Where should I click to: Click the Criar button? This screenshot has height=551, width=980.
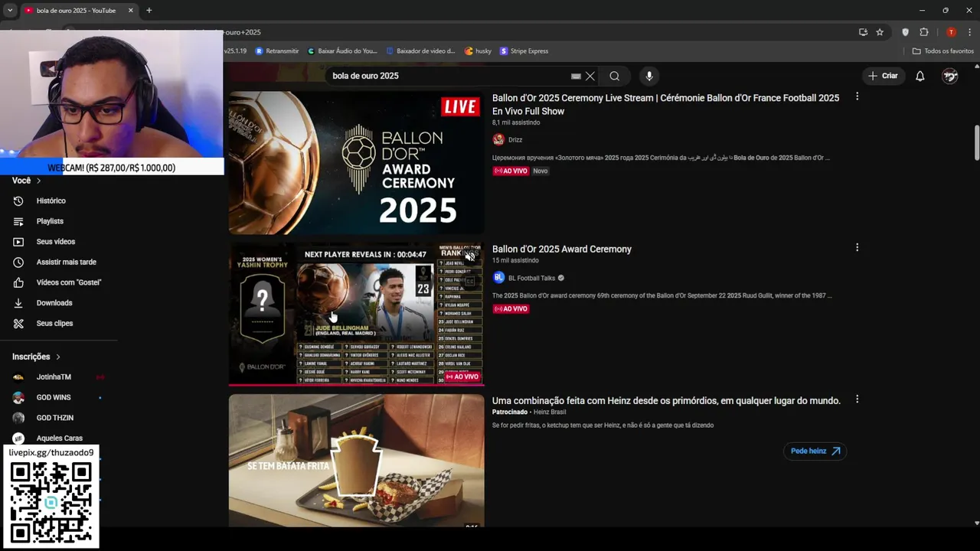pyautogui.click(x=882, y=76)
